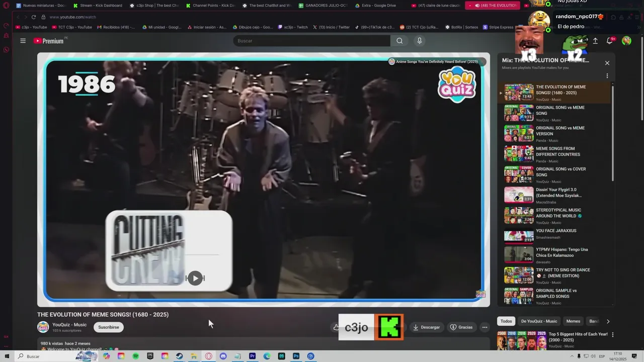The width and height of the screenshot is (644, 362).
Task: Open Spotify from the taskbar
Action: tap(136, 356)
